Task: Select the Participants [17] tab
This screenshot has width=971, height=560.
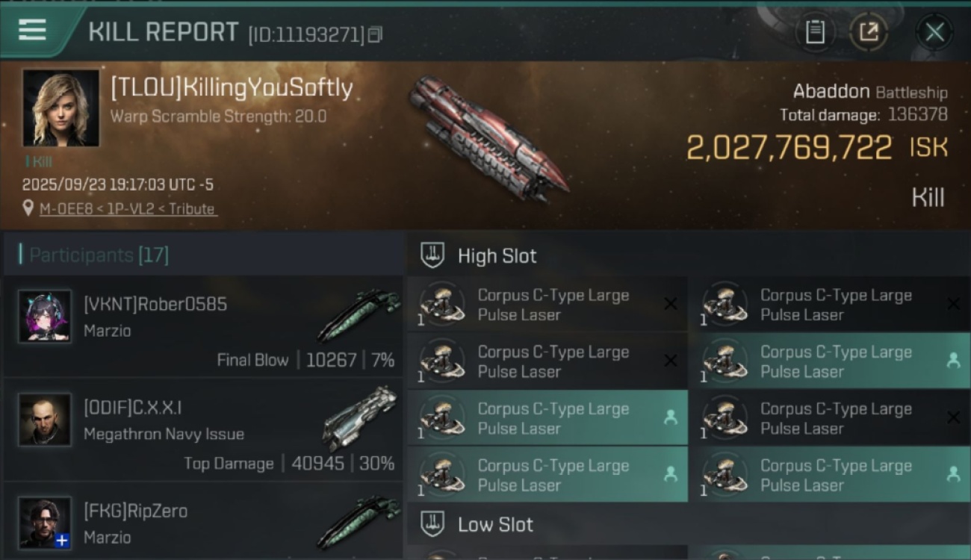Action: (x=99, y=255)
